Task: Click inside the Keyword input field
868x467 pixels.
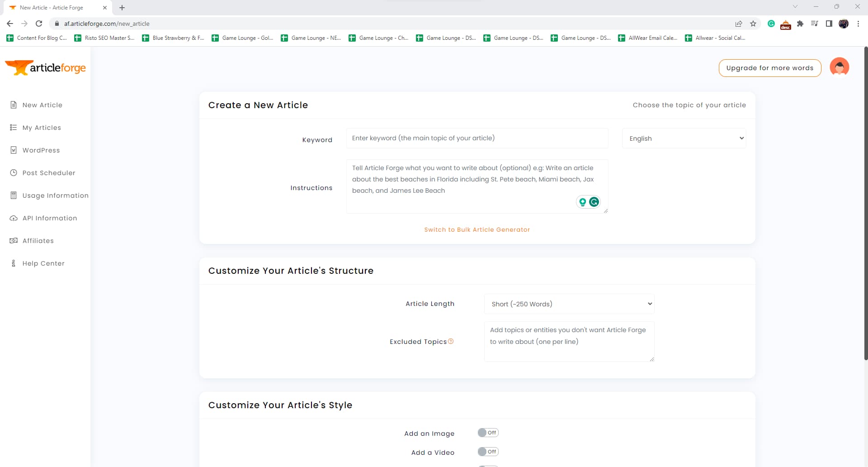Action: [x=477, y=138]
